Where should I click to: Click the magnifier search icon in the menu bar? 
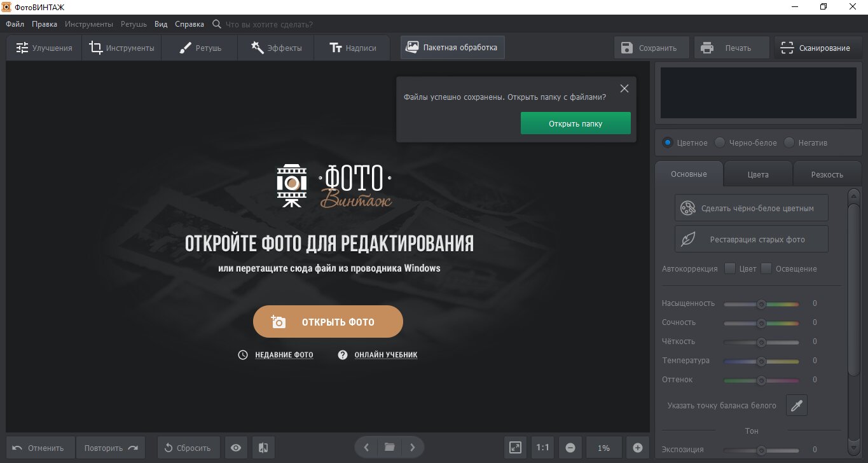point(216,24)
